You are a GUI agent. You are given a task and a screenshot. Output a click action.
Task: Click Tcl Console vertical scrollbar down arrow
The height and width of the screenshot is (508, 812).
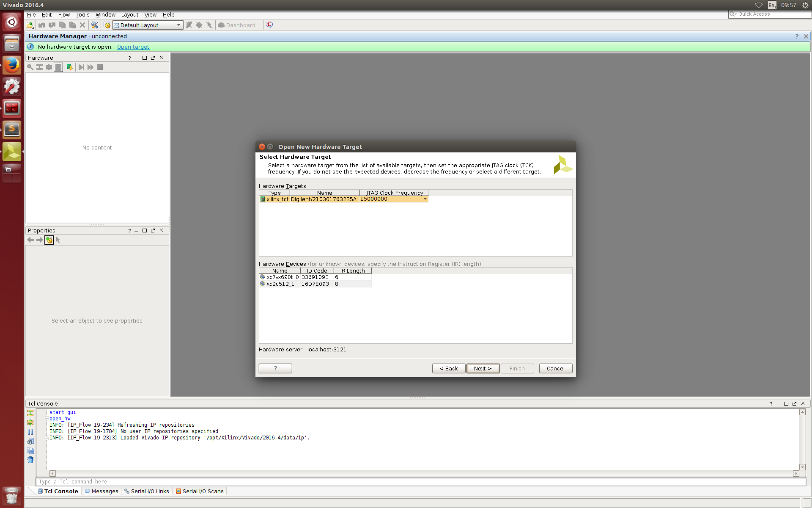[802, 467]
